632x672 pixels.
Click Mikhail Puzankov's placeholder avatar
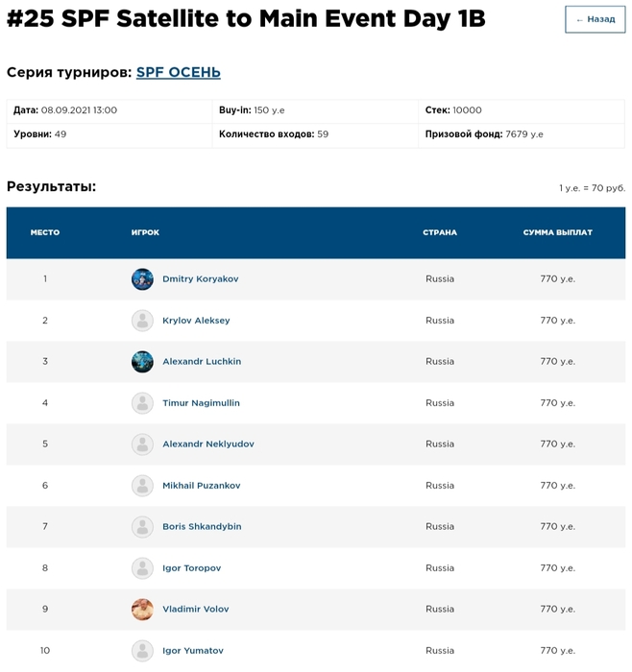click(142, 486)
